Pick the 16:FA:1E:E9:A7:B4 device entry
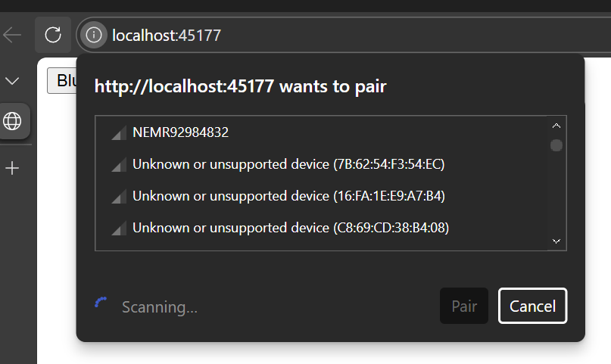The height and width of the screenshot is (364, 611). [x=288, y=196]
